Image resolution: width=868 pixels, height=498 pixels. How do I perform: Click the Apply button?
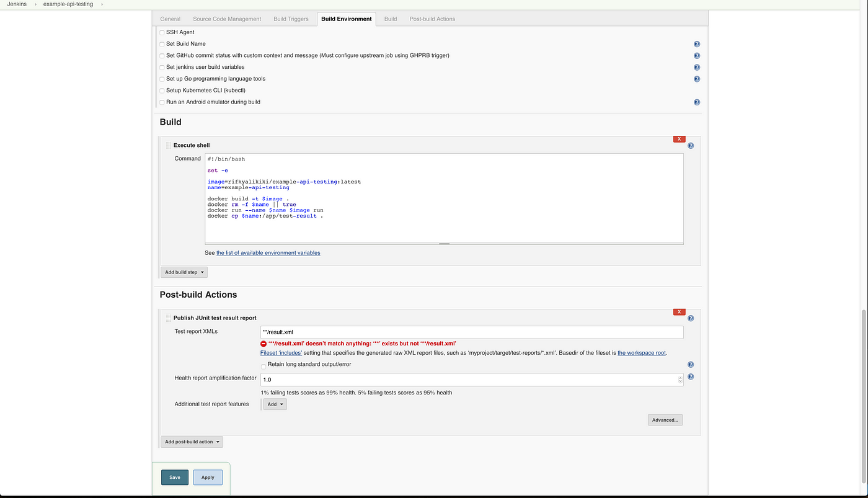208,478
